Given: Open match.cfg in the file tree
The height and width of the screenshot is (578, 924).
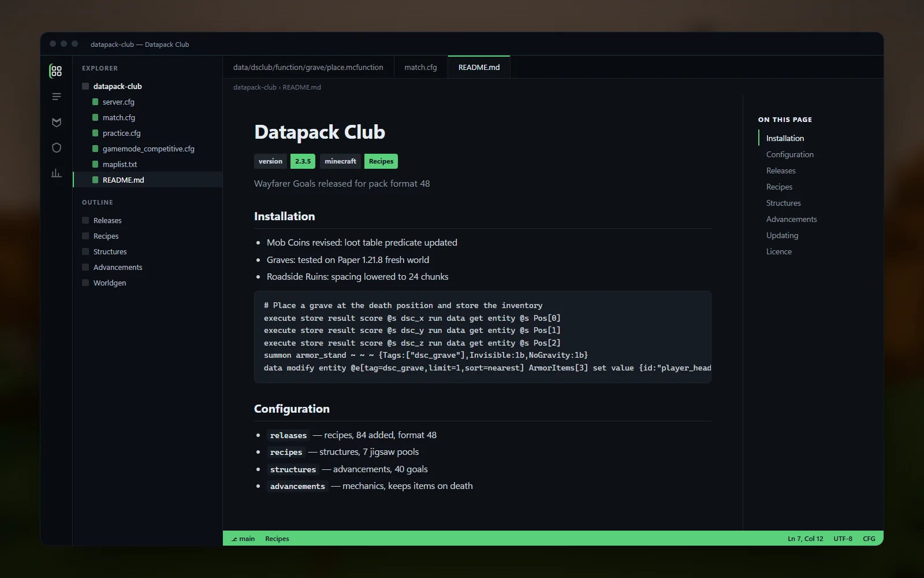Looking at the screenshot, I should click(148, 117).
